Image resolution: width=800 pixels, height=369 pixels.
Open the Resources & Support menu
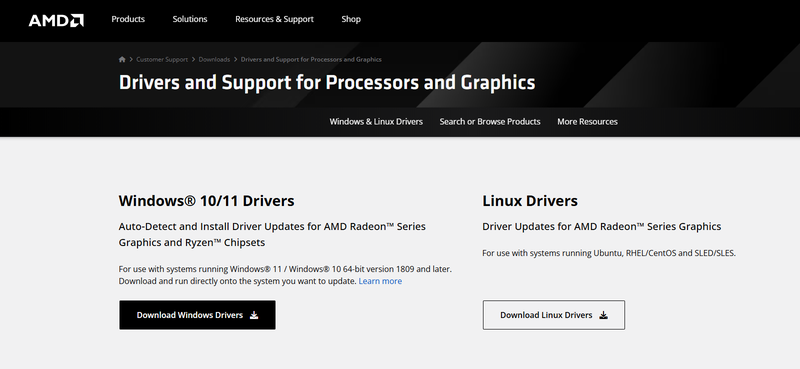[274, 19]
